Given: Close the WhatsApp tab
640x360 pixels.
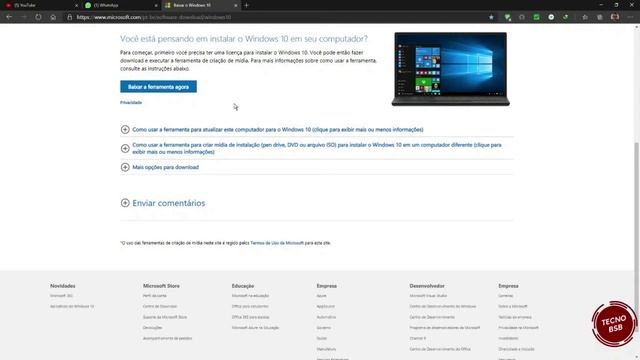Looking at the screenshot, I should click(x=156, y=5).
